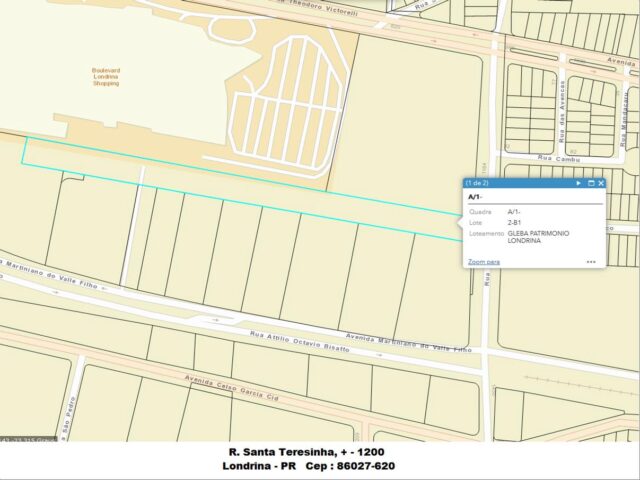The width and height of the screenshot is (640, 480).
Task: Open popup more options ellipsis
Action: click(591, 262)
